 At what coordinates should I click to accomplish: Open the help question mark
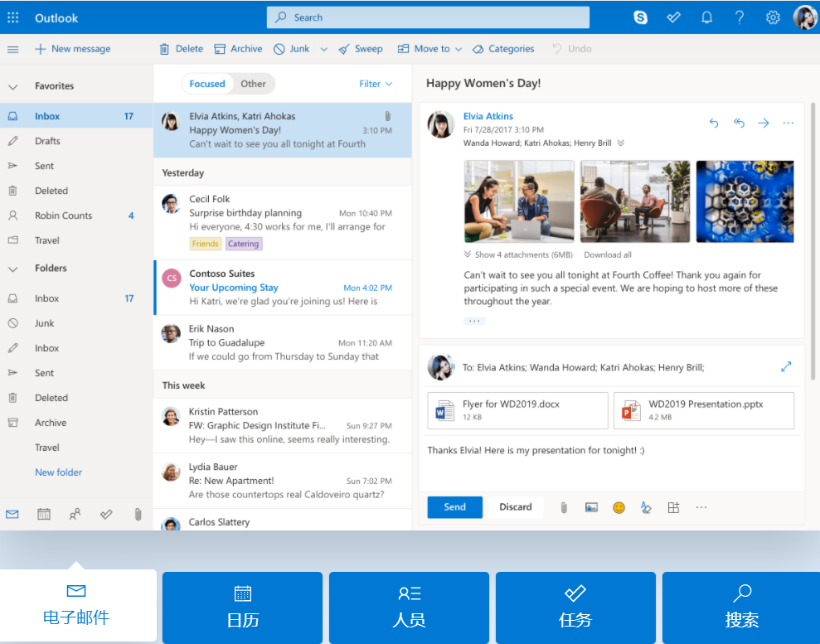[740, 17]
